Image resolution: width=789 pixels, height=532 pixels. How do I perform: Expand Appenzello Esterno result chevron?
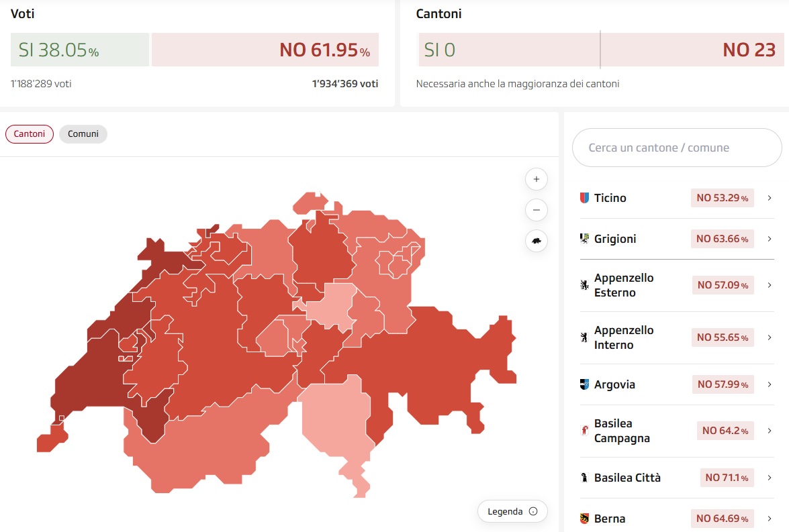(x=770, y=285)
